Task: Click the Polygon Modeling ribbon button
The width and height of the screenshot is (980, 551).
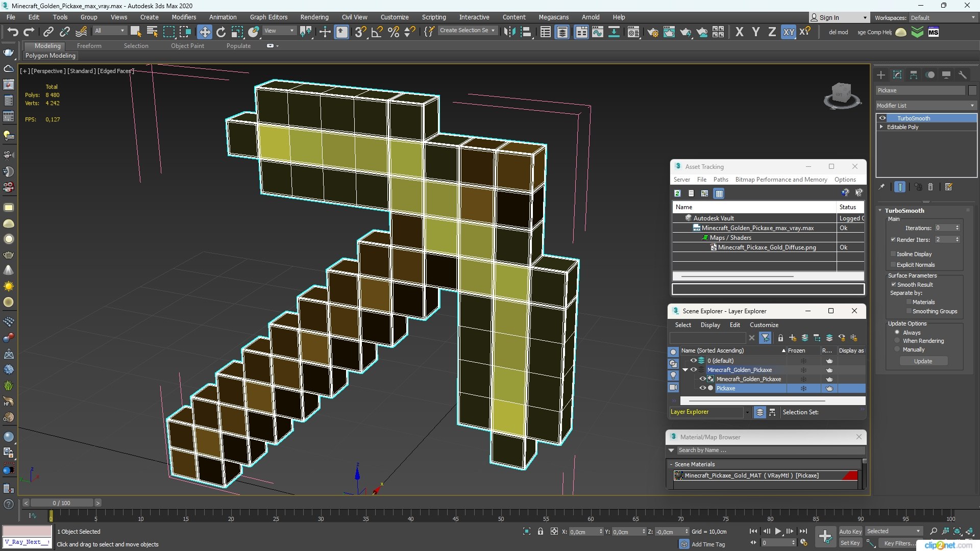Action: click(51, 56)
